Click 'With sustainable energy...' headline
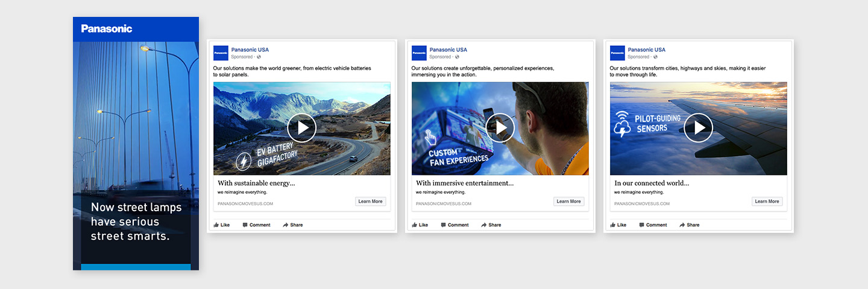This screenshot has height=289, width=868. point(256,183)
